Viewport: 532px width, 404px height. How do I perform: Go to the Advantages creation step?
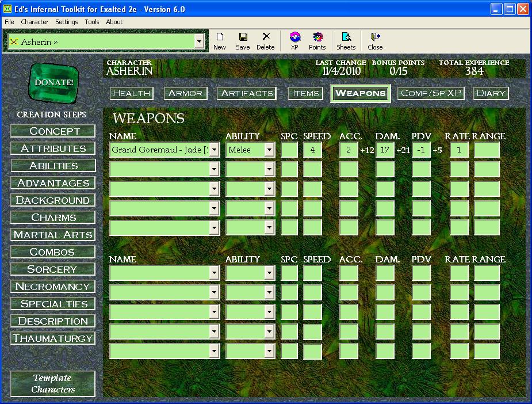coord(53,183)
